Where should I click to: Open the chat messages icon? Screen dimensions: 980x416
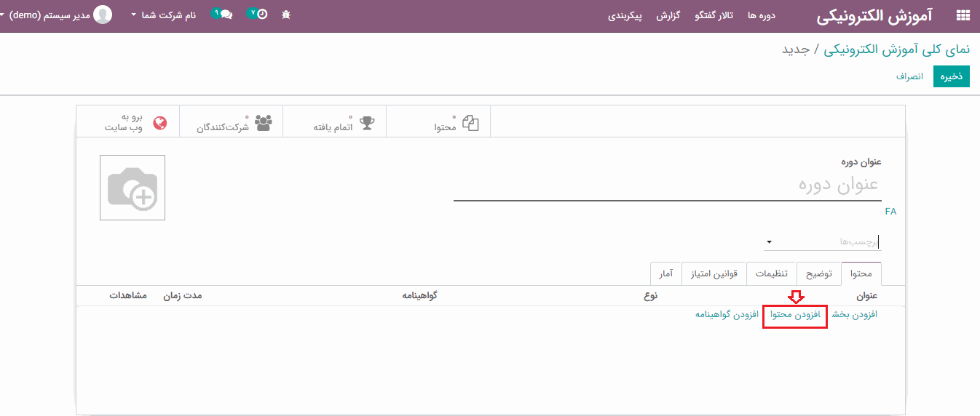226,15
